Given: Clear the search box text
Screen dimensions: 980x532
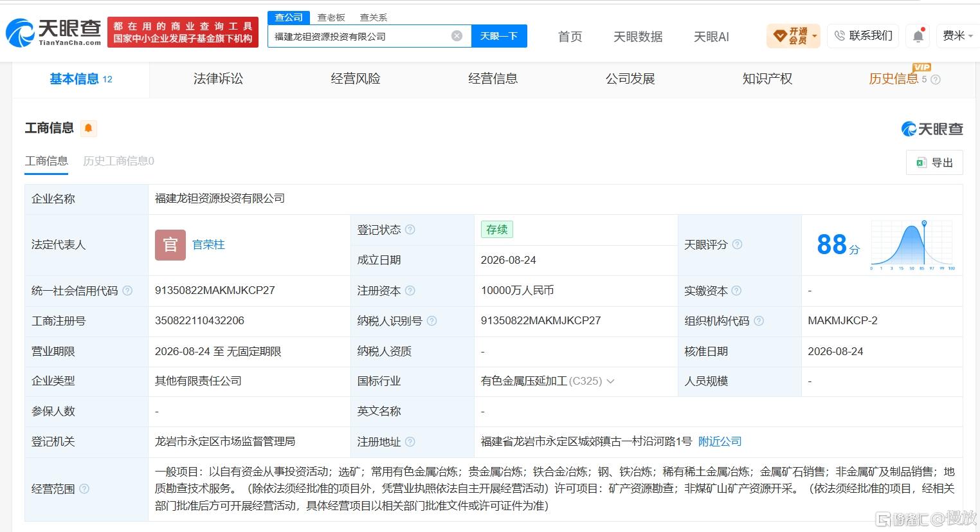Looking at the screenshot, I should (x=457, y=36).
